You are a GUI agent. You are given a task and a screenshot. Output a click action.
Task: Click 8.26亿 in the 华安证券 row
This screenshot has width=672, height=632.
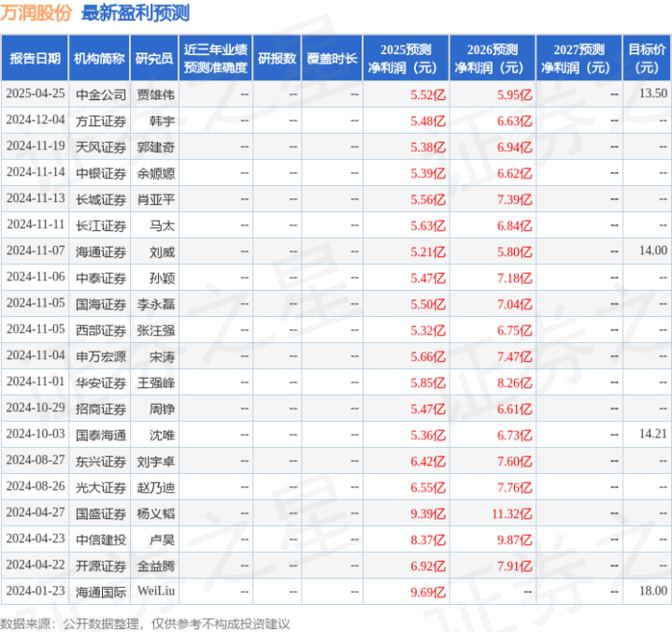tap(514, 383)
